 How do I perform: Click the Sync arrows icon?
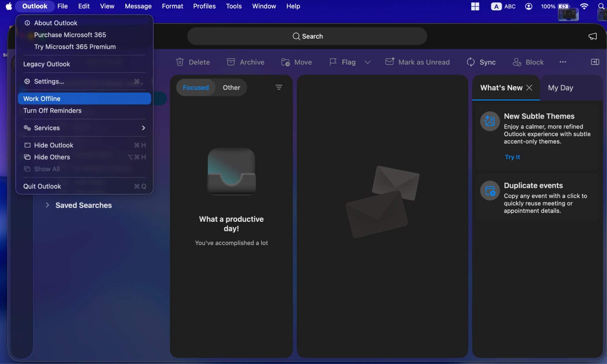tap(471, 62)
